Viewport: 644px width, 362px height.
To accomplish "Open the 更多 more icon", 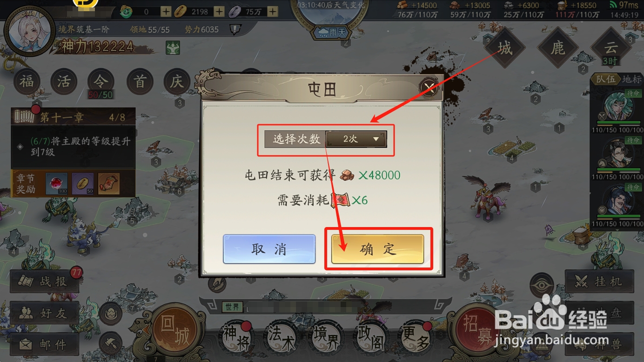I will tap(415, 338).
